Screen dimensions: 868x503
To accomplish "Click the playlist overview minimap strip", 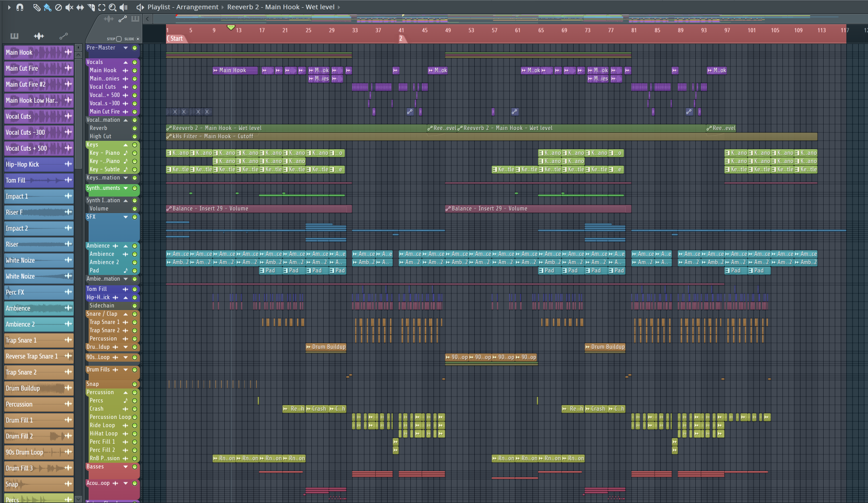I will coord(510,19).
